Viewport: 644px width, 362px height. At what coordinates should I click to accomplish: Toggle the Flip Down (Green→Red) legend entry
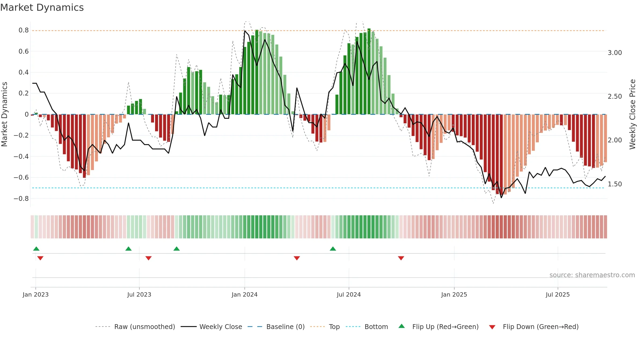coord(534,327)
